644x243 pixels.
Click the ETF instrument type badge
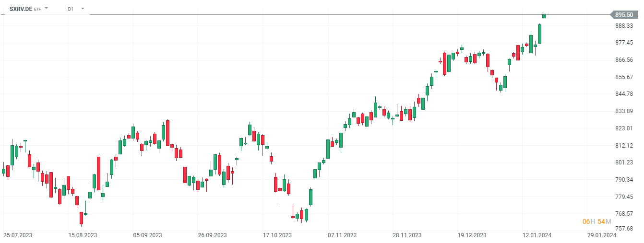coord(37,9)
